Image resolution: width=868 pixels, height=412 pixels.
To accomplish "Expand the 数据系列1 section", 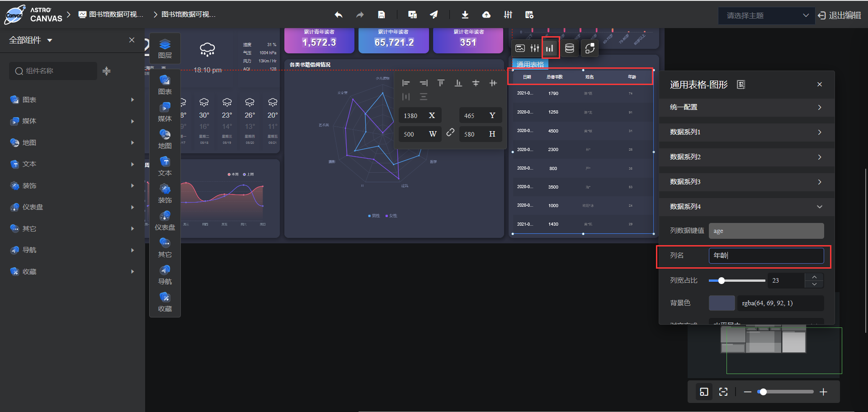I will pos(746,132).
